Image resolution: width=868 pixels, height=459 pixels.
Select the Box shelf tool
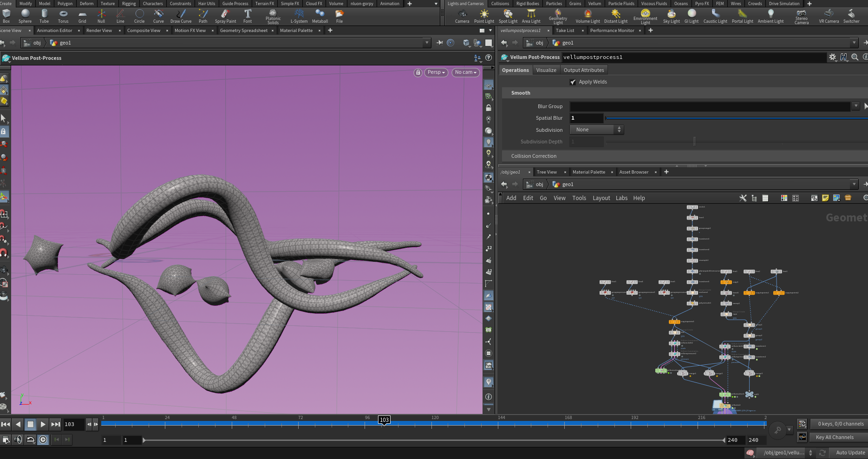(x=7, y=16)
